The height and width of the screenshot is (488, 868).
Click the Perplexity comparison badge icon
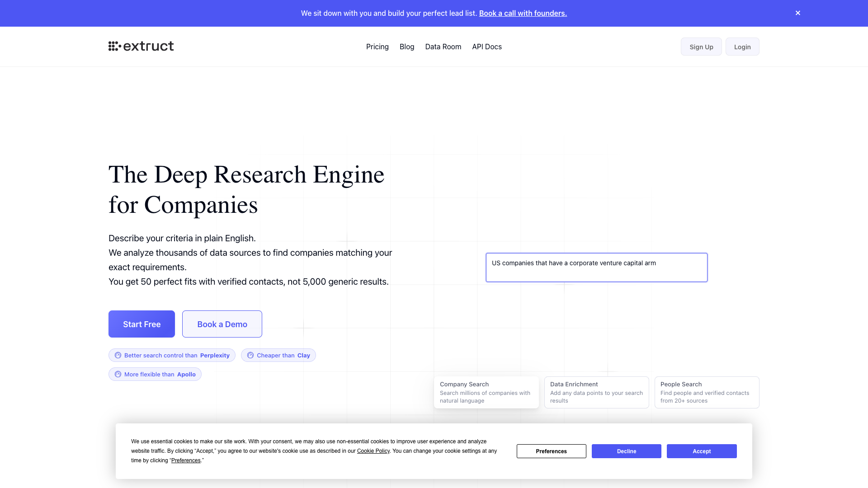coord(118,355)
